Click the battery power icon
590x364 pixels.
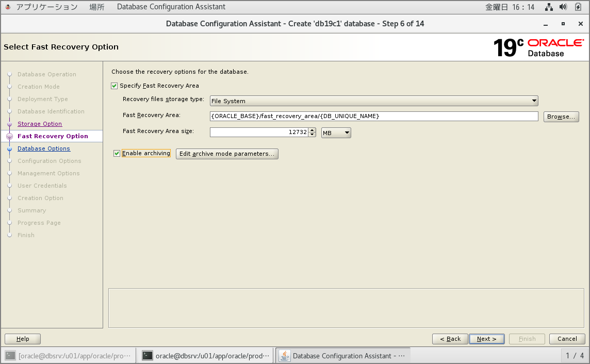[x=578, y=7]
